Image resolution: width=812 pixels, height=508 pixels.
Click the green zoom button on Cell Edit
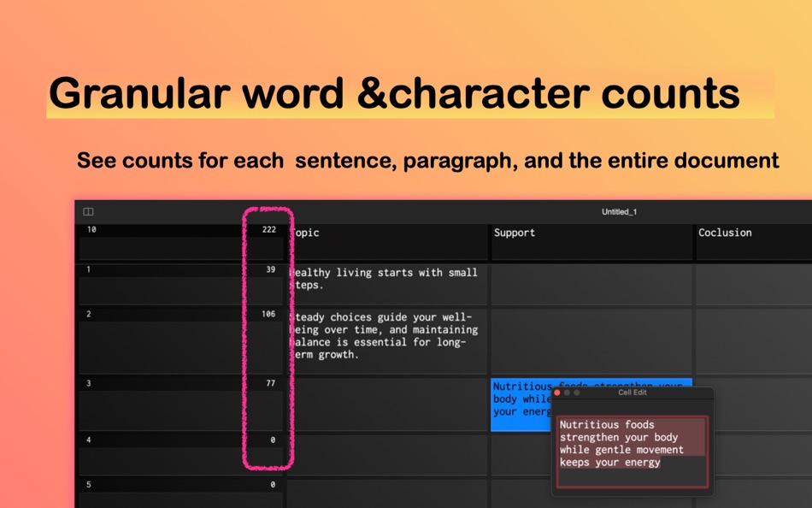click(577, 393)
